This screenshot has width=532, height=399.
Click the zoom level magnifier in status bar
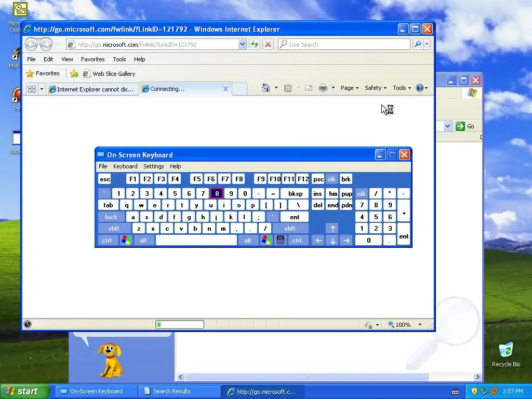(391, 324)
